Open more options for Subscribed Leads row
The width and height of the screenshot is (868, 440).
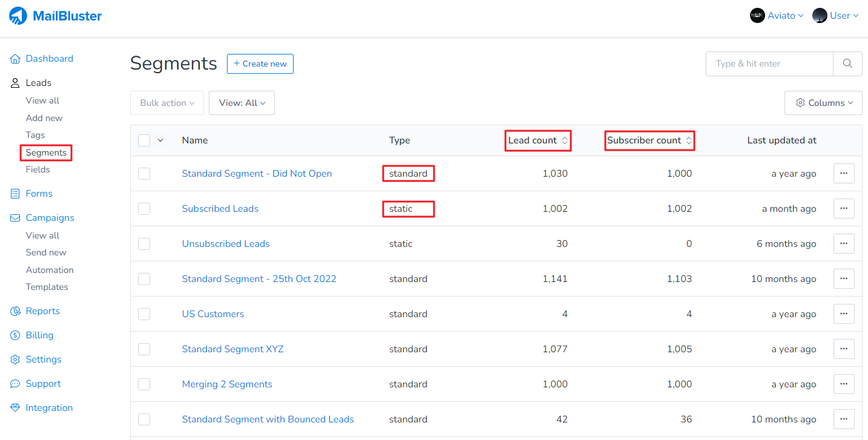click(844, 209)
